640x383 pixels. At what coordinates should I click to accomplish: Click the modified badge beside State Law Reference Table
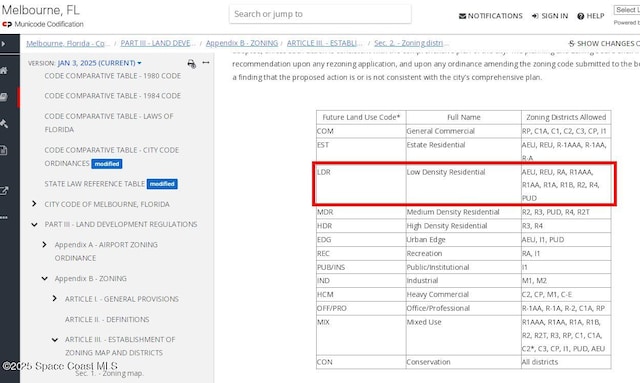(x=162, y=184)
